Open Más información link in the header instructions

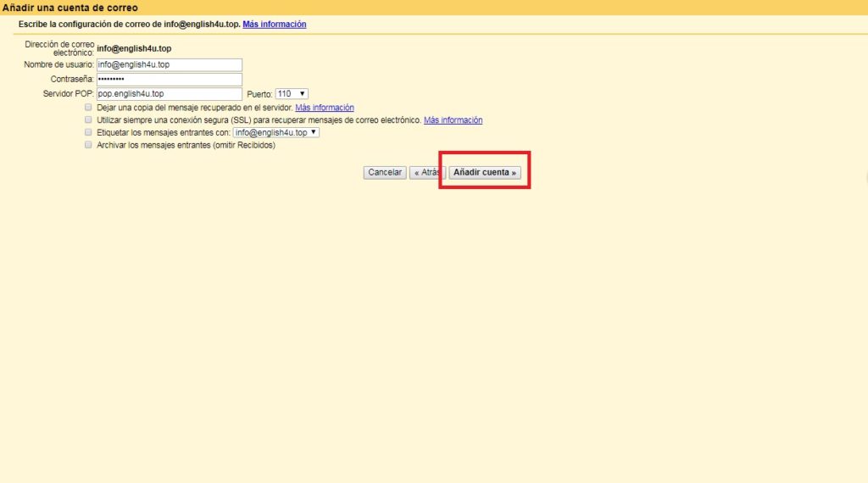click(274, 25)
